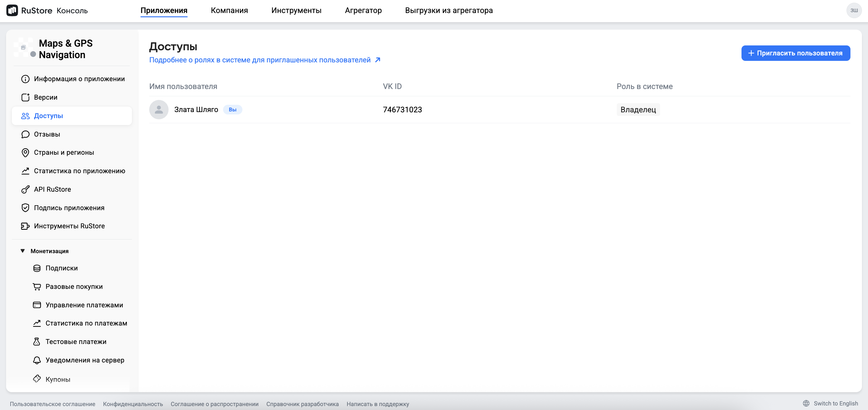The width and height of the screenshot is (868, 410).
Task: Click Злата Шляго user avatar
Action: pyautogui.click(x=159, y=110)
